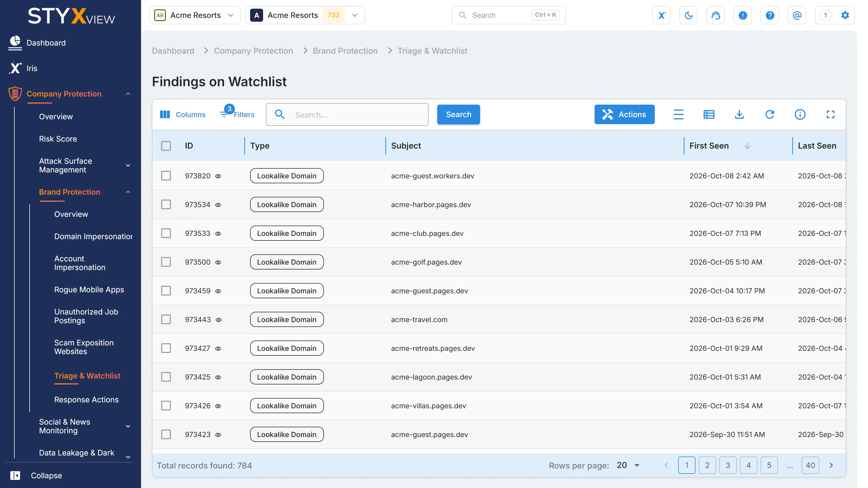The image size is (868, 488).
Task: Expand Attack Surface Management submenu
Action: pyautogui.click(x=128, y=165)
